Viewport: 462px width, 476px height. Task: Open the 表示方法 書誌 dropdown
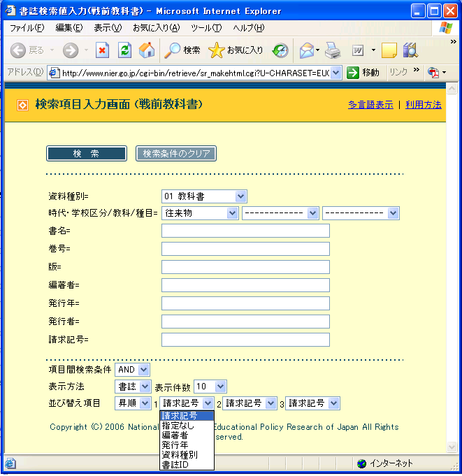133,387
